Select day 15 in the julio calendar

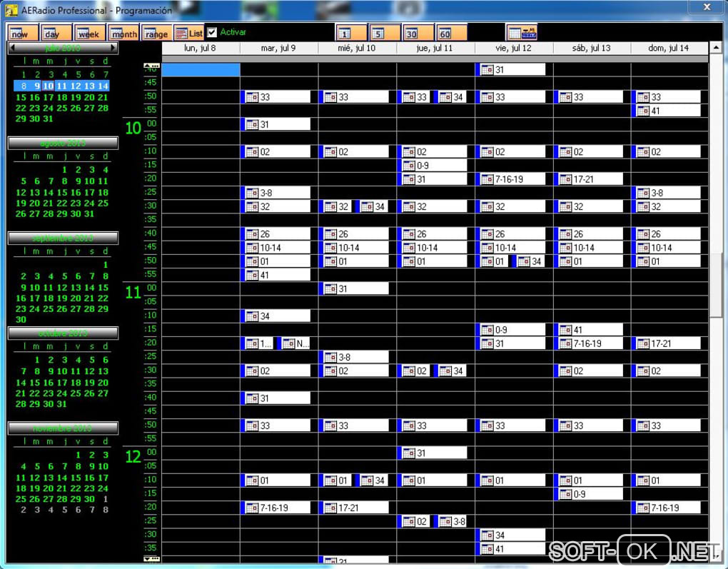[x=21, y=98]
